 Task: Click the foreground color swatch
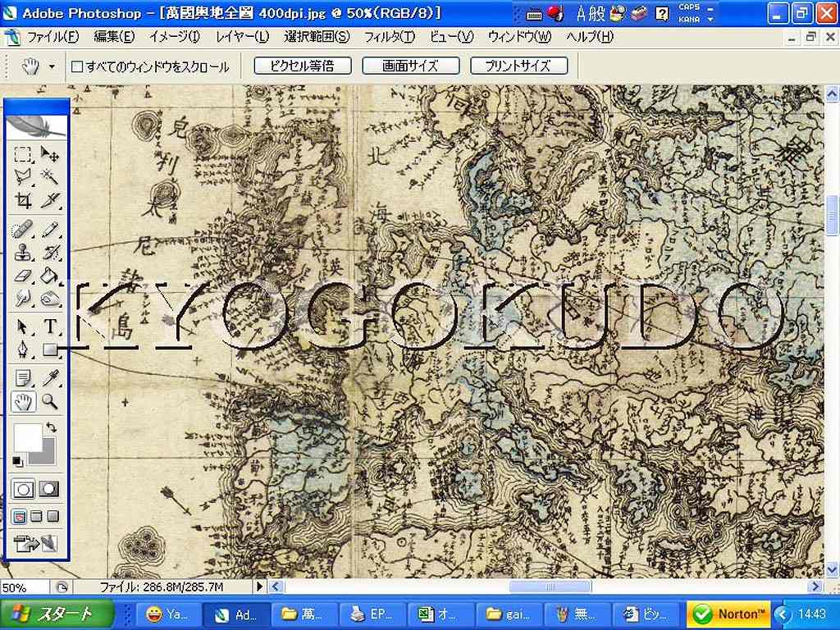click(28, 438)
